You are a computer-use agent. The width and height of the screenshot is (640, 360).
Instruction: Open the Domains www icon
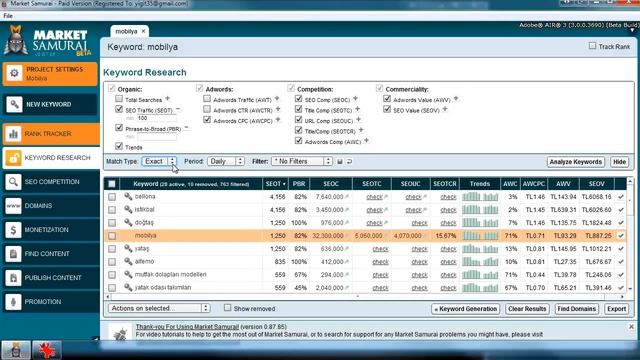tap(13, 206)
